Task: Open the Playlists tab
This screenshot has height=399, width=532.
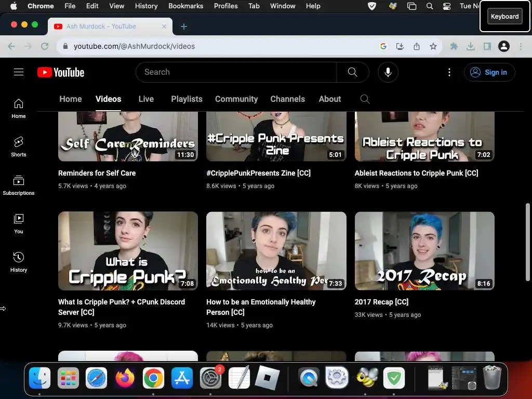Action: [x=187, y=99]
